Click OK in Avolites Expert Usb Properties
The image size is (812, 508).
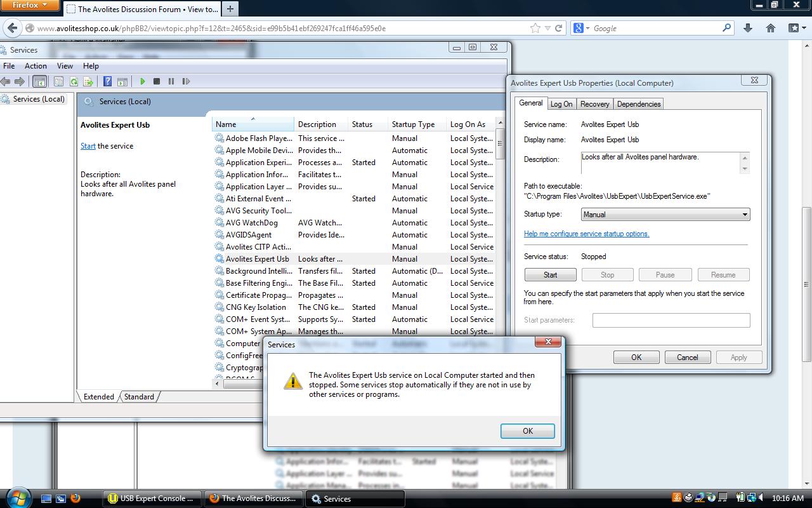(636, 358)
